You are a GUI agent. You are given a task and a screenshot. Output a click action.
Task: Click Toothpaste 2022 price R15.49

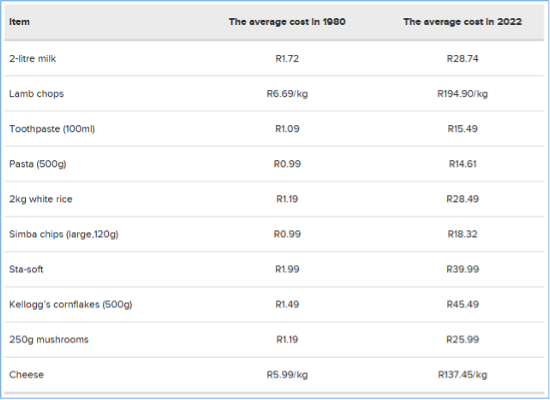[462, 129]
